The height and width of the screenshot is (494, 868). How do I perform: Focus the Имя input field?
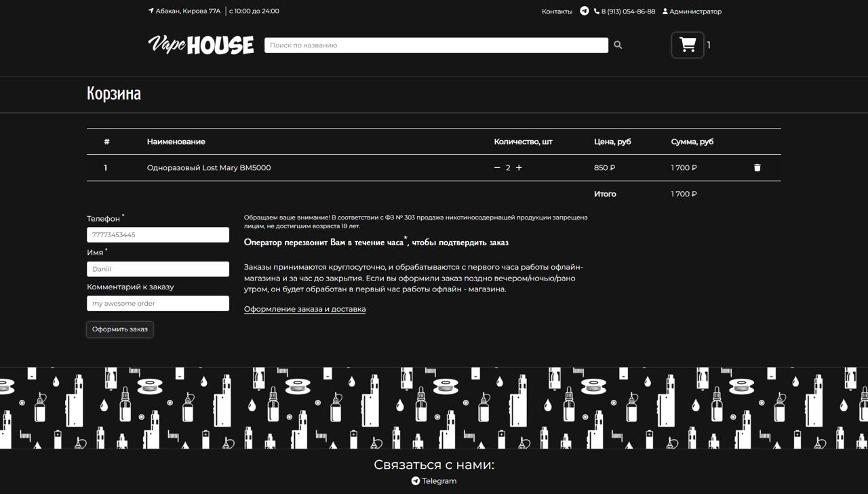[157, 268]
